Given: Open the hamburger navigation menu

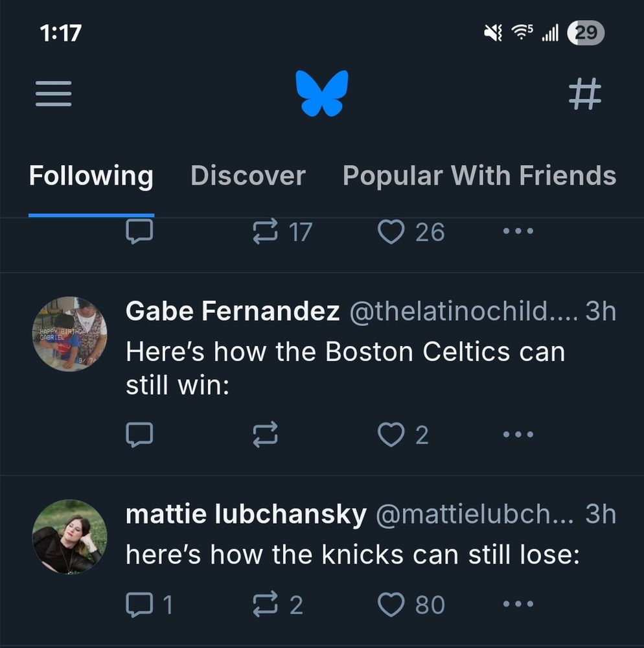Looking at the screenshot, I should 53,94.
